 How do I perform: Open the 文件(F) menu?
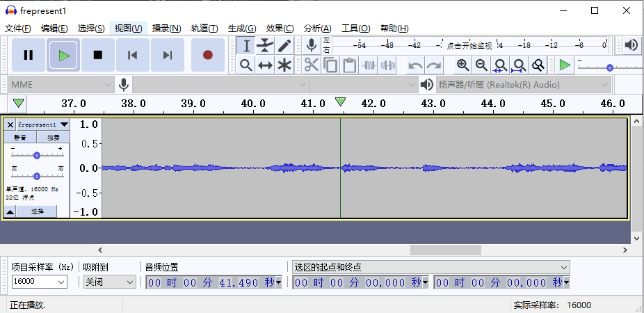(17, 29)
